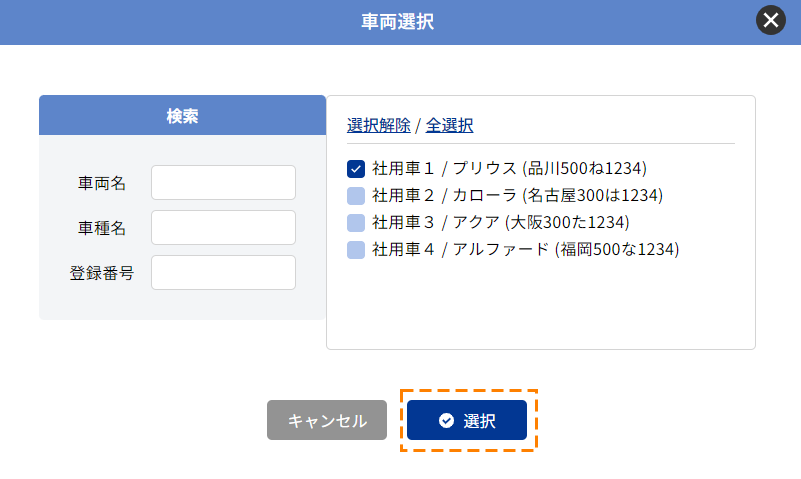Confirm with the blue 選択 button
The height and width of the screenshot is (479, 801).
tap(467, 420)
